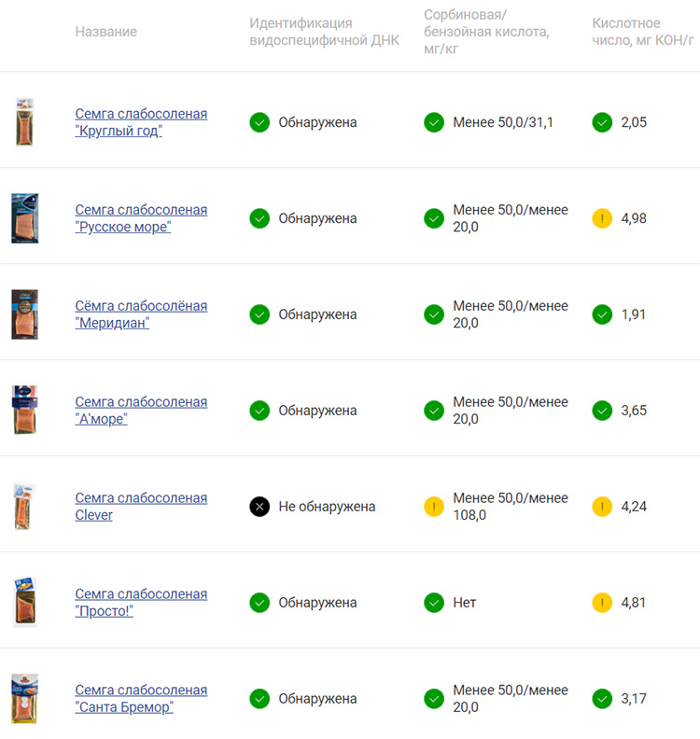Click green check icon beside "Нет"

pos(434,603)
